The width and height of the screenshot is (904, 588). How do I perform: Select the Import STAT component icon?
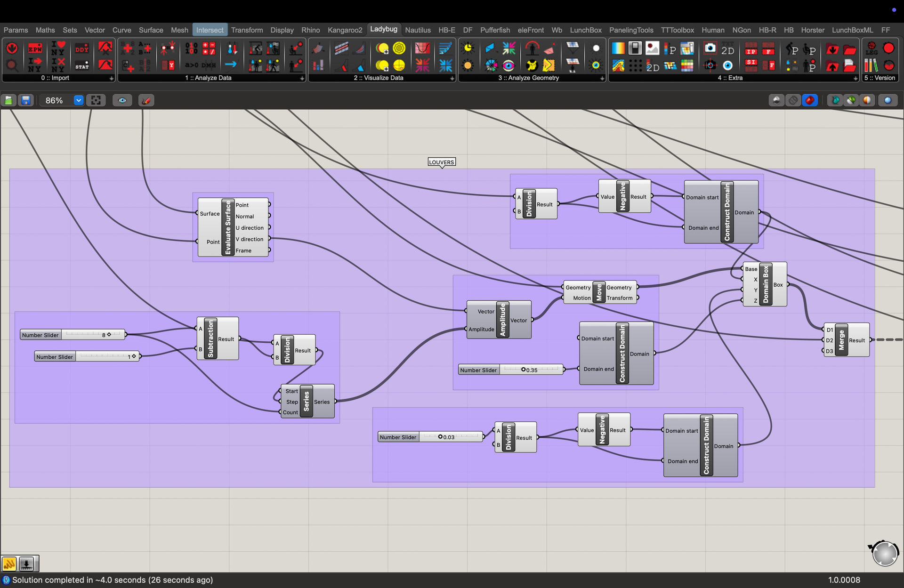coord(82,65)
